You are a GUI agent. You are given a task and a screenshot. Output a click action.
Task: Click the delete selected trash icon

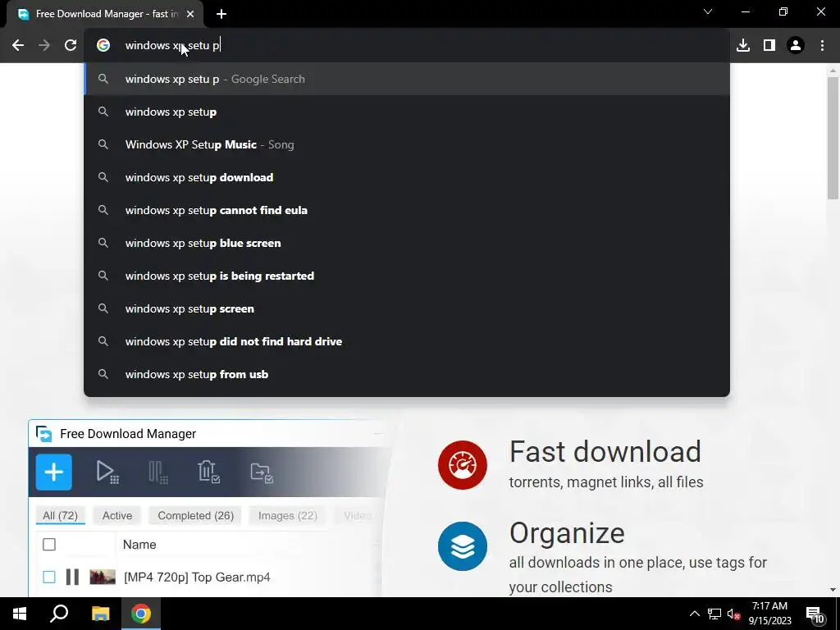pos(208,472)
